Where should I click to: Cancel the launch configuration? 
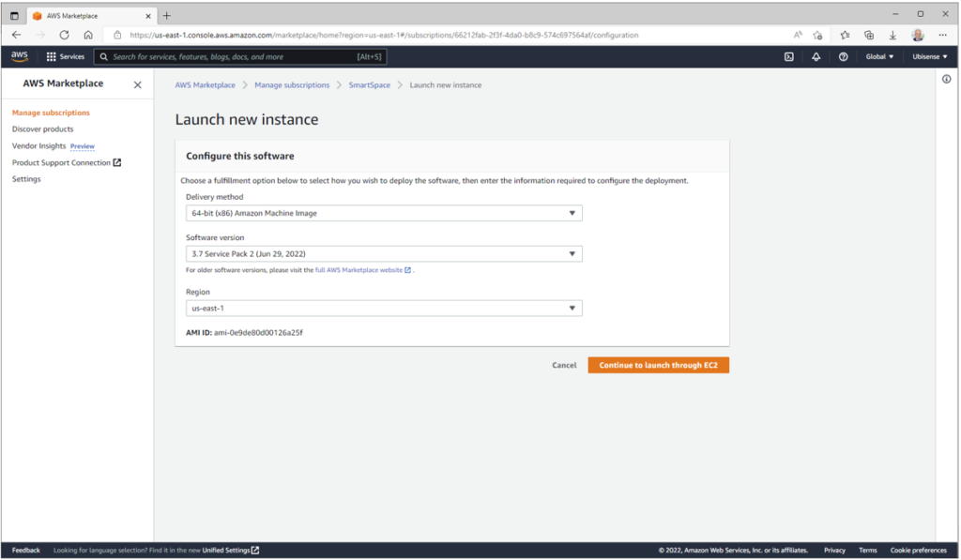[564, 365]
